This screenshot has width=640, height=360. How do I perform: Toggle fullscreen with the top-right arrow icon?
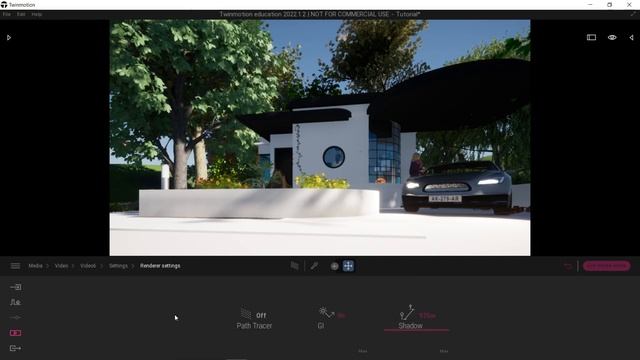pos(633,14)
